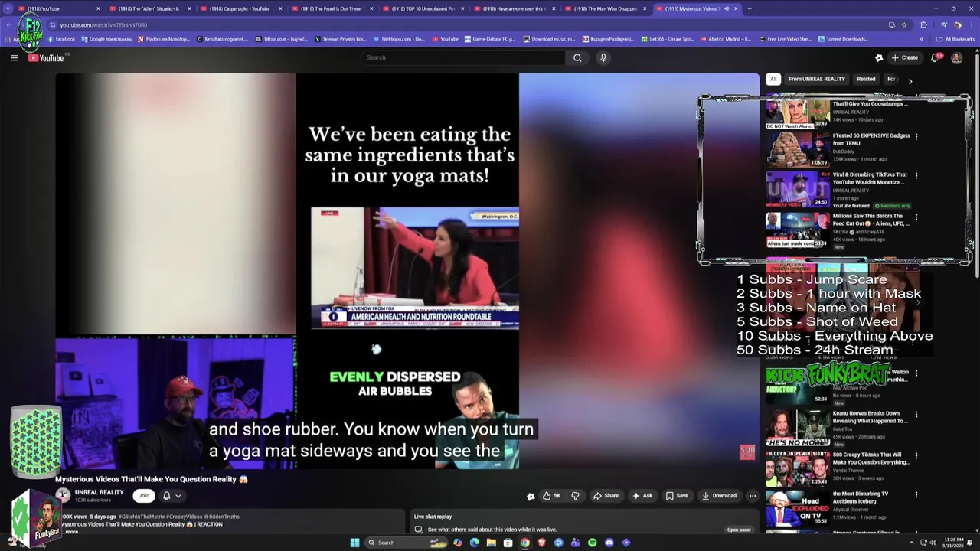This screenshot has width=980, height=551.
Task: Expand video description with '...more'
Action: pyautogui.click(x=70, y=531)
